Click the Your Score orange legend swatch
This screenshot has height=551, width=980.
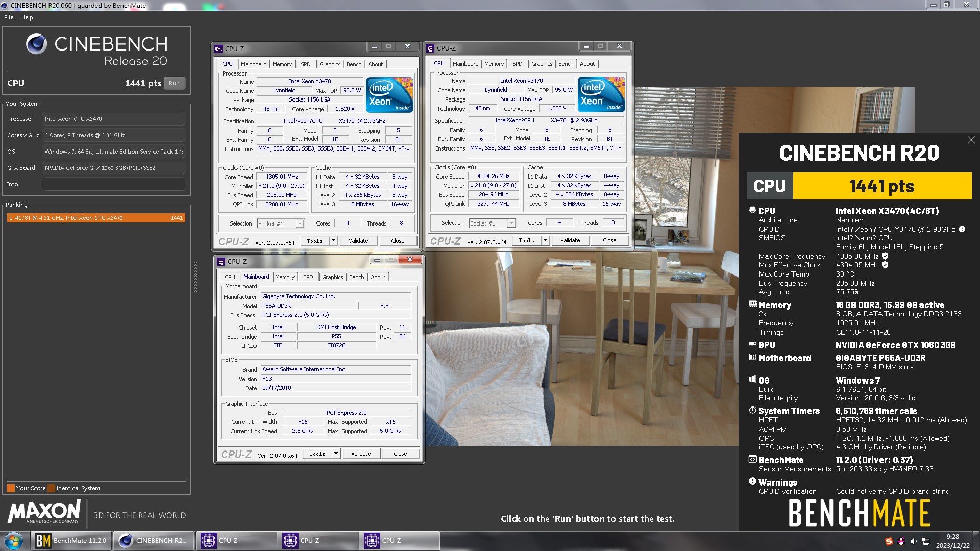tap(11, 488)
